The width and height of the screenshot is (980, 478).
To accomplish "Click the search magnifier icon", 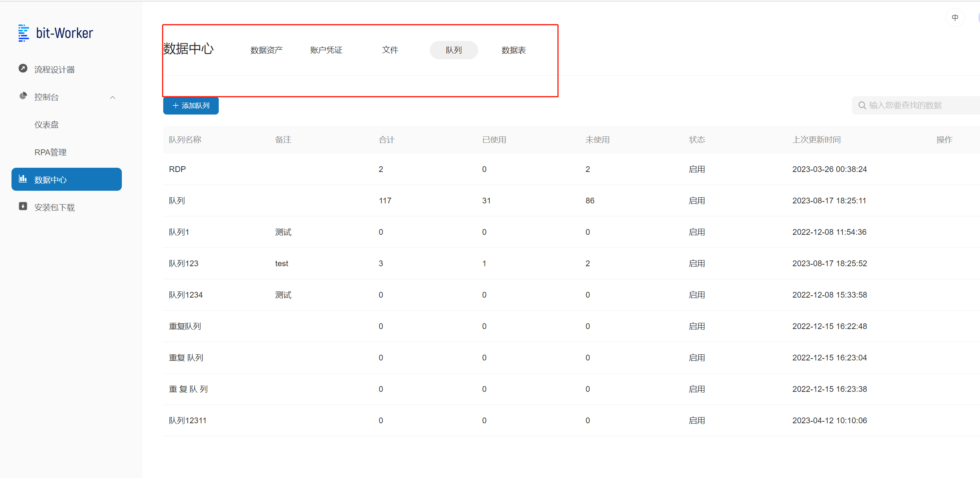I will coord(862,105).
